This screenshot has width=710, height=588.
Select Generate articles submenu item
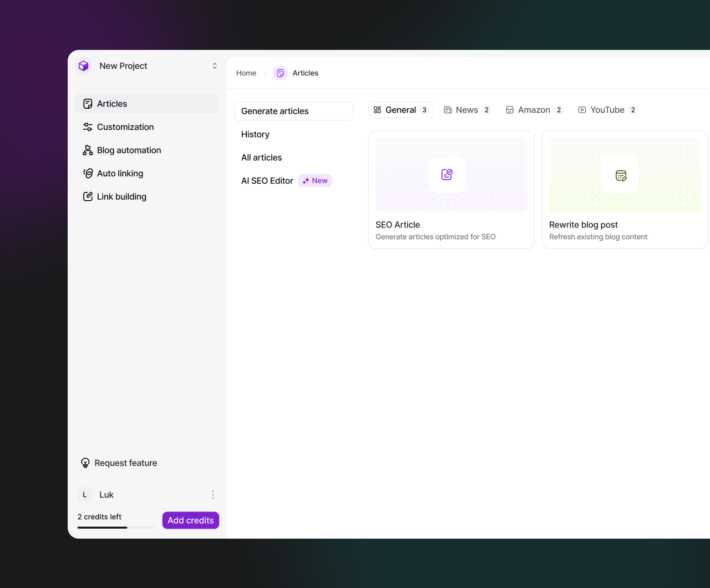[293, 111]
